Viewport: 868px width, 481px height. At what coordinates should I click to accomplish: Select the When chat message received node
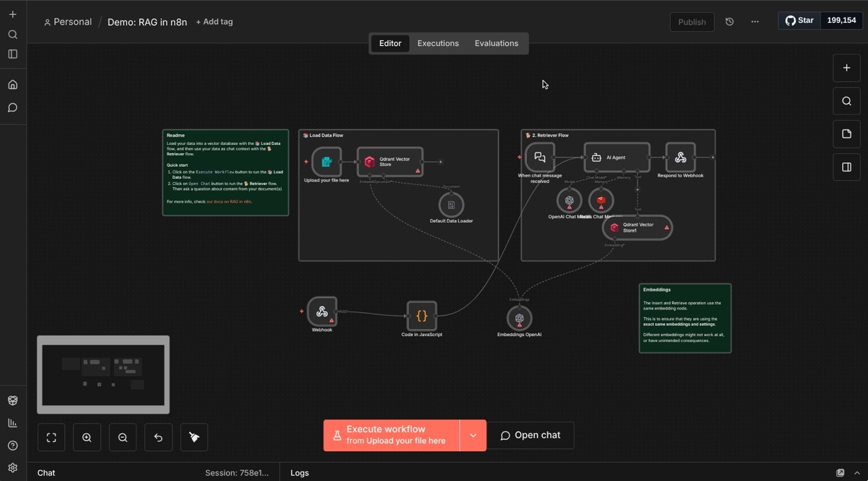pos(540,157)
